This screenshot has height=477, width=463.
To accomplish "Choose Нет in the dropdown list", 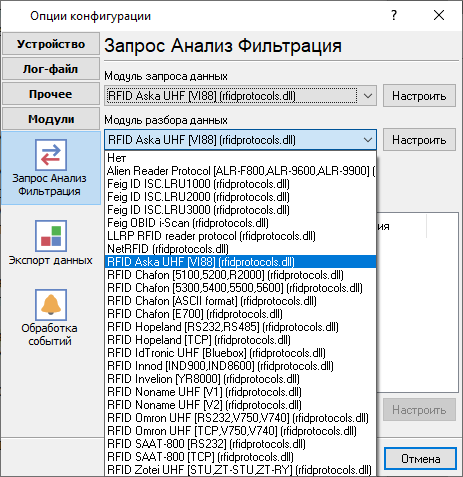I will pos(240,158).
